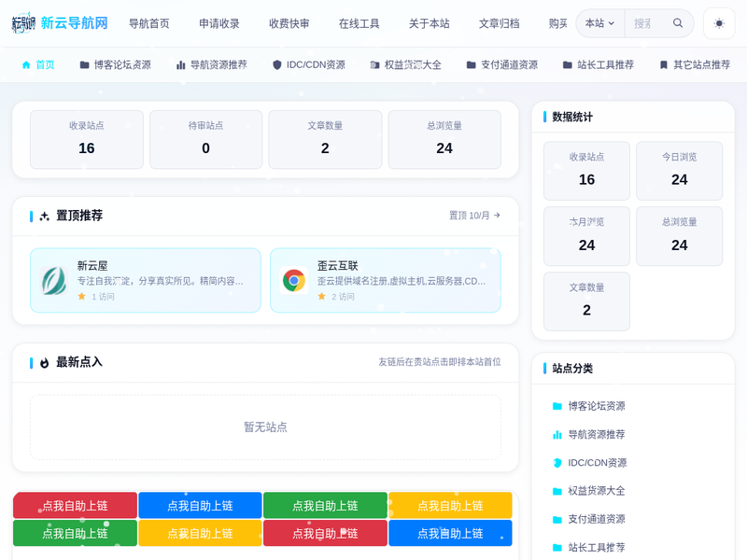This screenshot has width=747, height=560.
Task: Click folder icon of 博客论坛资源 tab
Action: [x=84, y=64]
